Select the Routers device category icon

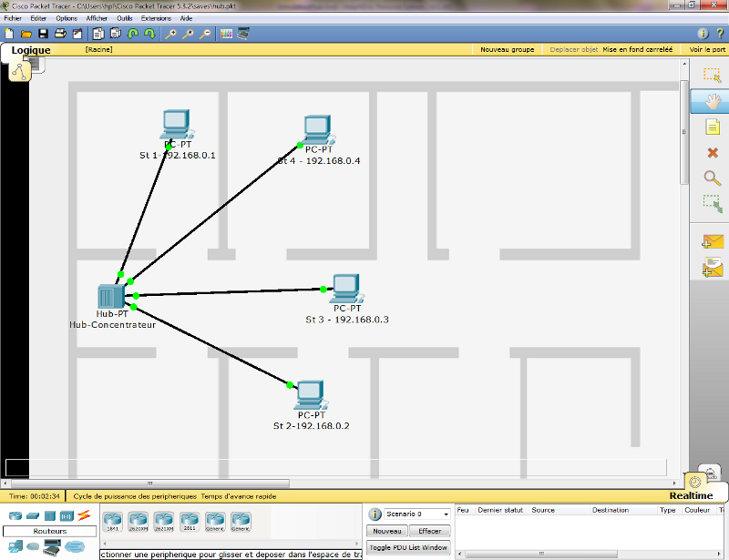tap(15, 515)
